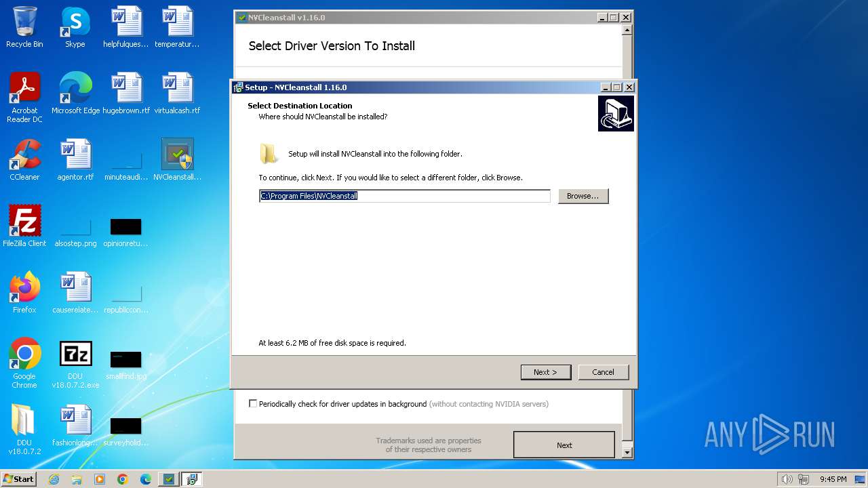Open Firefox desktop shortcut
Image resolution: width=868 pixels, height=488 pixels.
24,293
